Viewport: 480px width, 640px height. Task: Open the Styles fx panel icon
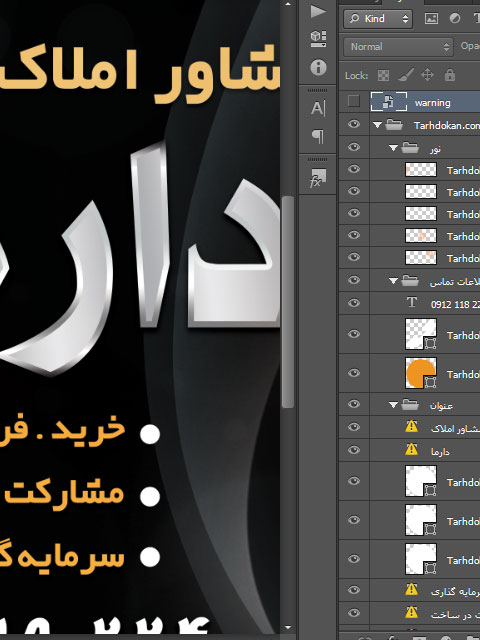[318, 178]
